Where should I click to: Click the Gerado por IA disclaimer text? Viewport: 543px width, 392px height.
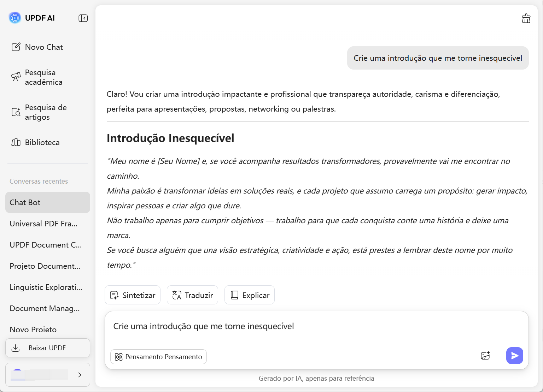[x=316, y=378]
